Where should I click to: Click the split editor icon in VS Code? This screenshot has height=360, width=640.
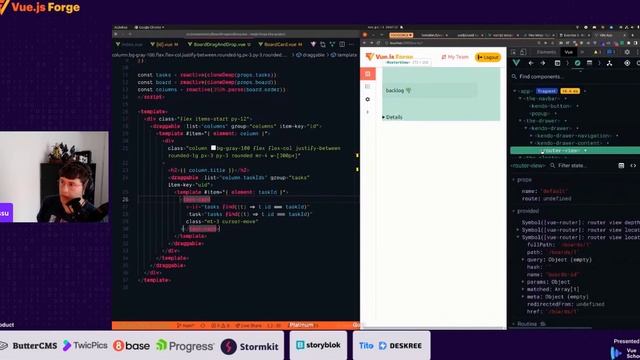pyautogui.click(x=342, y=44)
